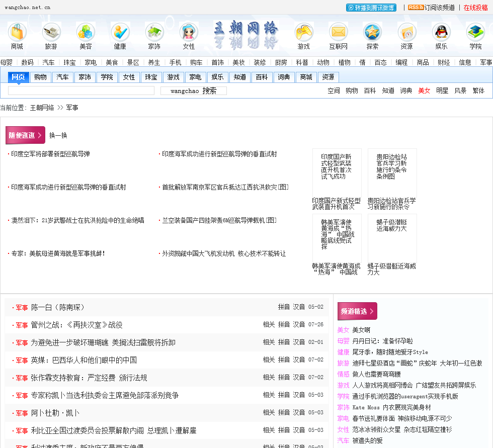493x448 pixels.
Task: Open article 专家：美航母进黄海就是军事挑衅
Action: pyautogui.click(x=58, y=253)
